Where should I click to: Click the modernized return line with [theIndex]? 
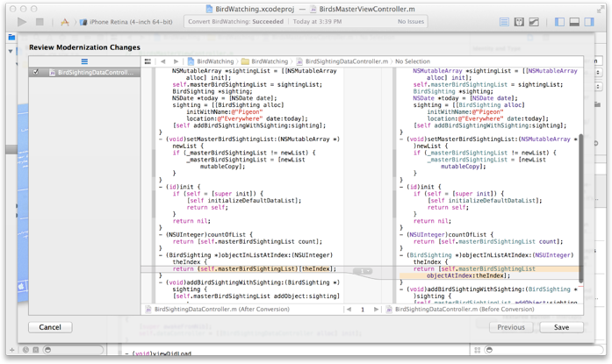(x=254, y=269)
